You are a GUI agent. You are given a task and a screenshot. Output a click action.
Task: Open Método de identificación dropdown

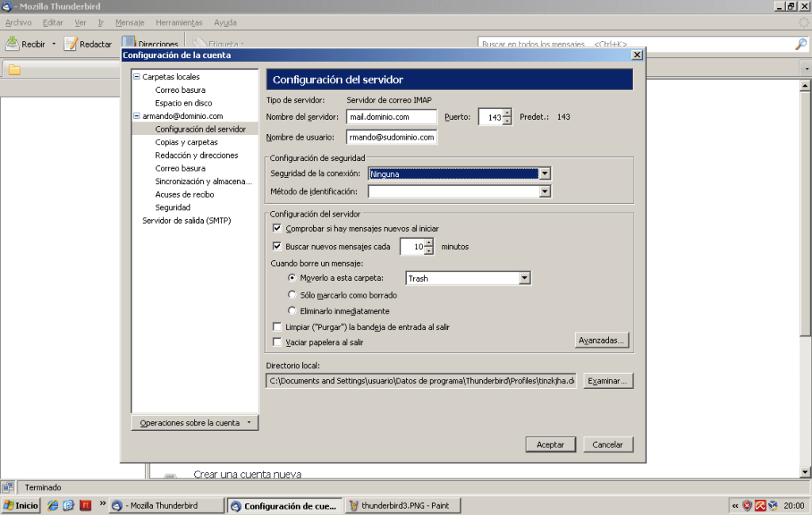(x=544, y=191)
